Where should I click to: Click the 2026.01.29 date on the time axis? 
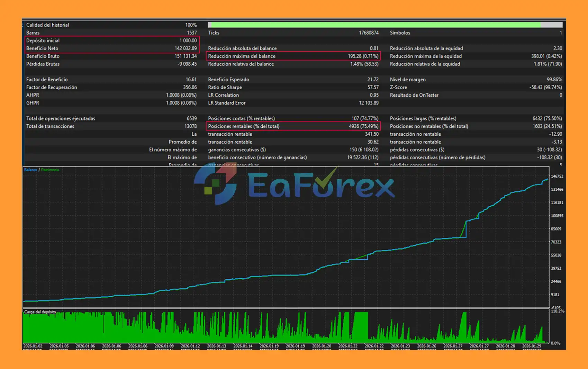[532, 346]
